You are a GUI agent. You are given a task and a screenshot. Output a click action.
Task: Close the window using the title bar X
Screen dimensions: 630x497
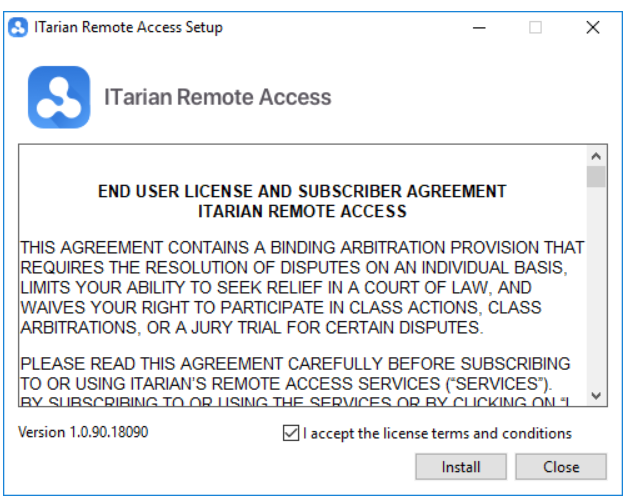(x=592, y=28)
